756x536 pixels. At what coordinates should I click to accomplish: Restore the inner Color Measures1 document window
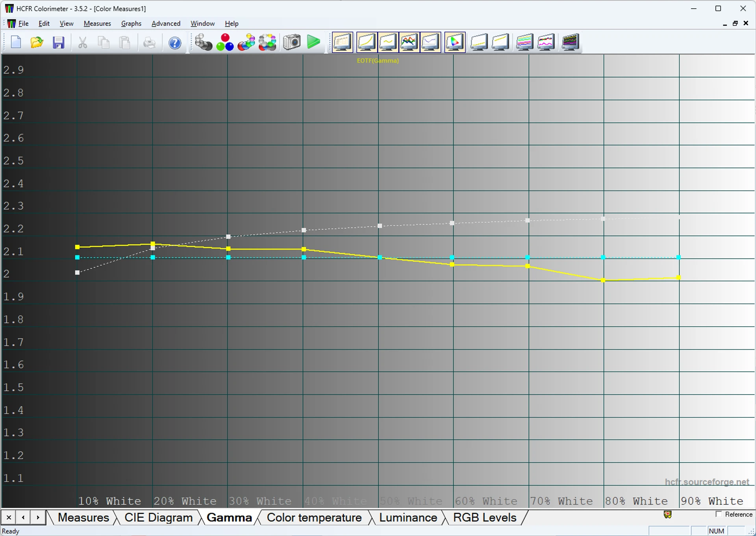point(735,24)
